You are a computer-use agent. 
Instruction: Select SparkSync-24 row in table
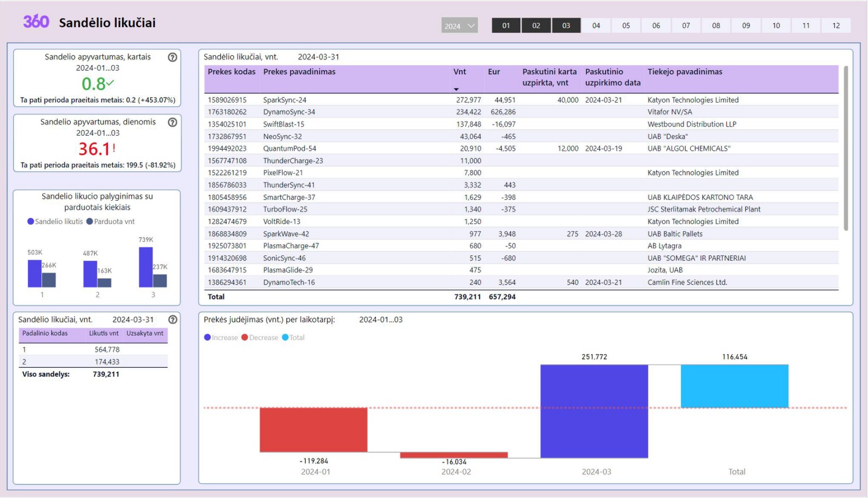[521, 100]
